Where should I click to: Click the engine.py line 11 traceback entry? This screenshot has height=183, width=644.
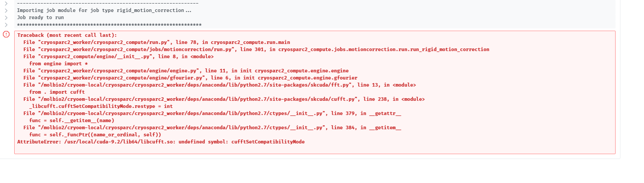tap(186, 71)
